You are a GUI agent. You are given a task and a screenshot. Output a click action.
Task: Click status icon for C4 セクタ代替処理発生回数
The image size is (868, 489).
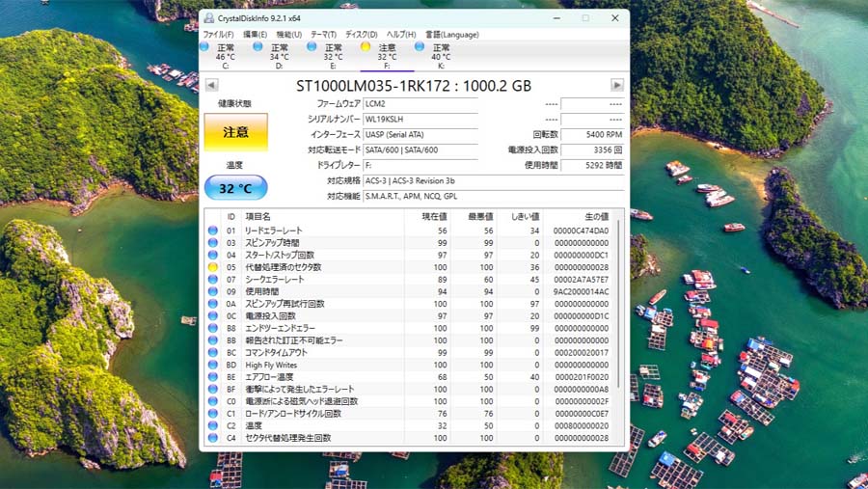pyautogui.click(x=212, y=438)
